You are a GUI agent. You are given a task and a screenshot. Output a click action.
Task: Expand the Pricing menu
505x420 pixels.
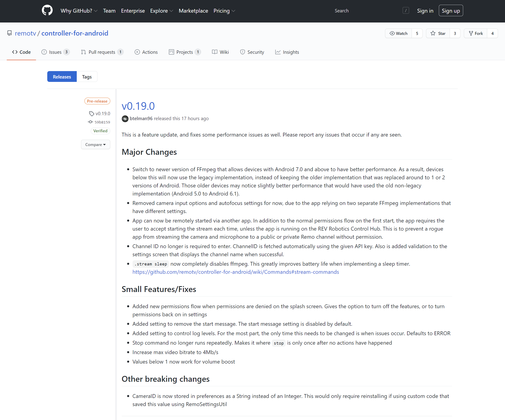(224, 11)
